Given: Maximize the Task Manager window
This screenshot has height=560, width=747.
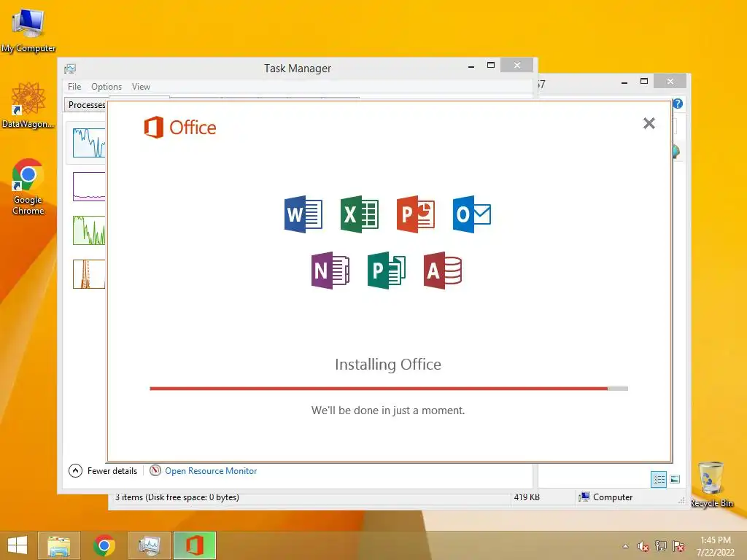Looking at the screenshot, I should pyautogui.click(x=491, y=65).
